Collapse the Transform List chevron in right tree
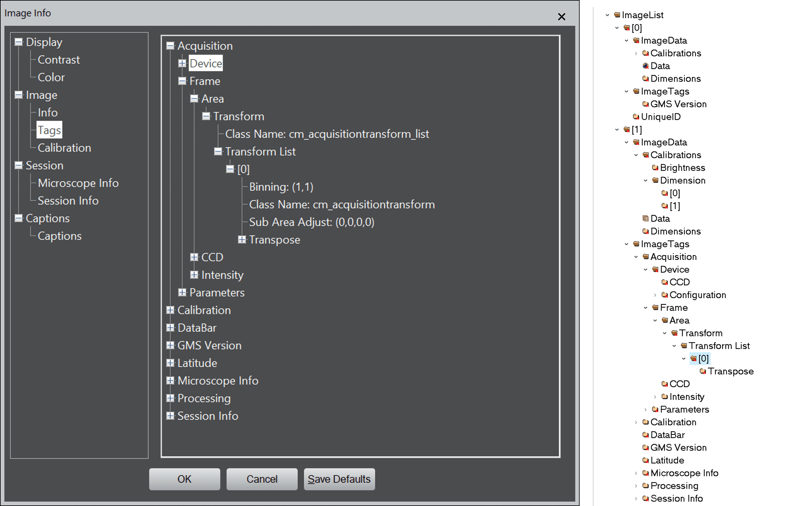812x506 pixels. pyautogui.click(x=674, y=346)
